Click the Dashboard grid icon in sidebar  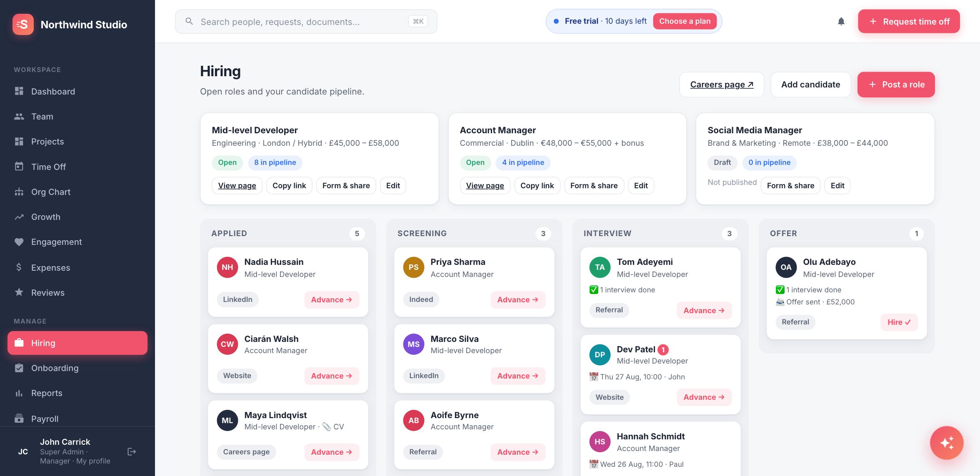click(19, 91)
